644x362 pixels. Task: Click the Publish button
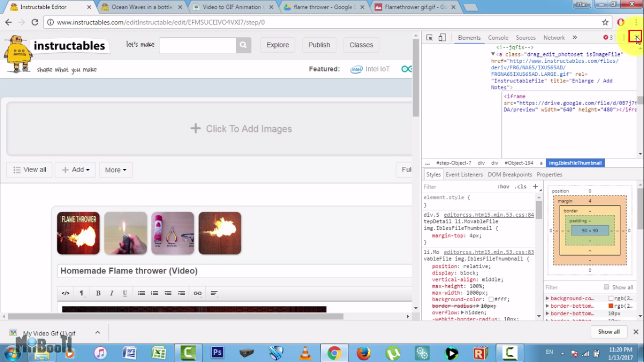click(x=319, y=45)
